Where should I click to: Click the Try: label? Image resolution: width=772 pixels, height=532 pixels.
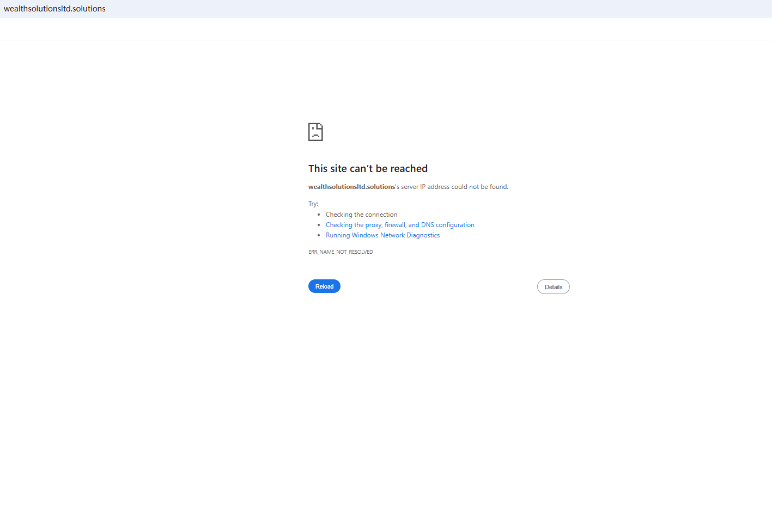(313, 204)
